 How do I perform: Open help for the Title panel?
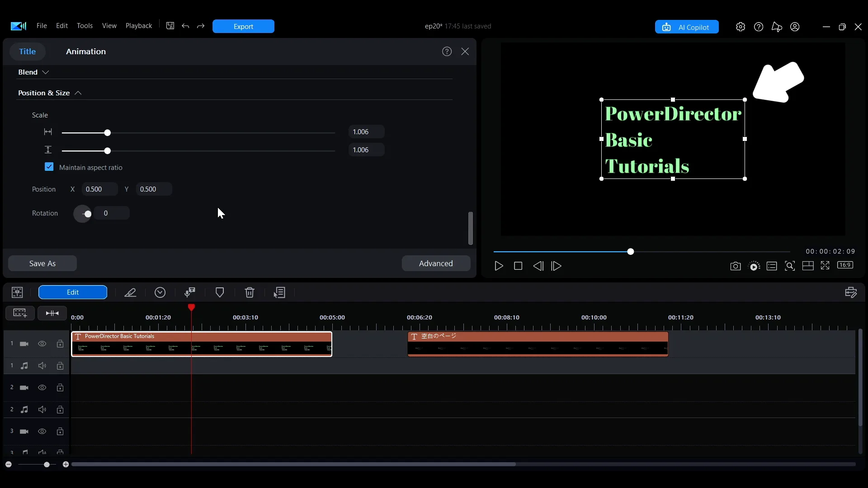click(447, 52)
